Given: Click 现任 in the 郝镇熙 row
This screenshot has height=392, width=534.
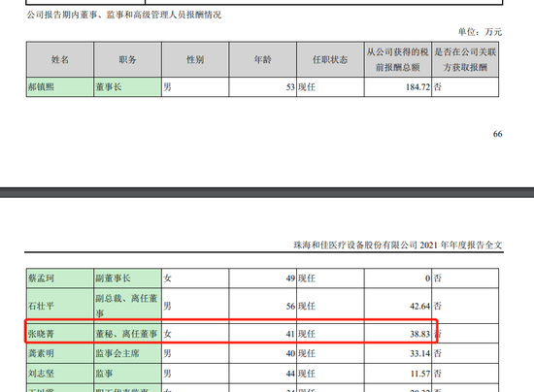Looking at the screenshot, I should coord(307,87).
